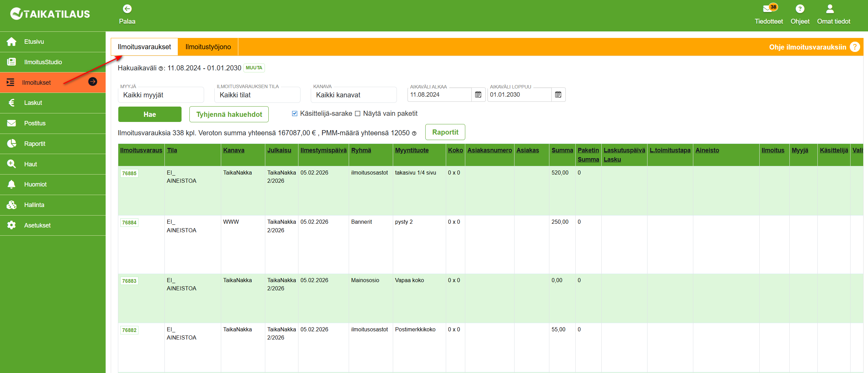This screenshot has width=868, height=373.
Task: Open calendar picker for Aikaväli alkaa
Action: (x=478, y=95)
